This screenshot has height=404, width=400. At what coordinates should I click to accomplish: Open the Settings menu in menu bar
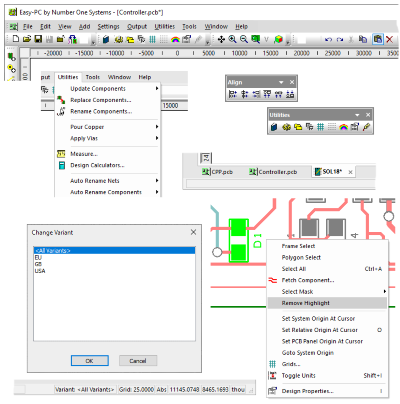point(108,26)
